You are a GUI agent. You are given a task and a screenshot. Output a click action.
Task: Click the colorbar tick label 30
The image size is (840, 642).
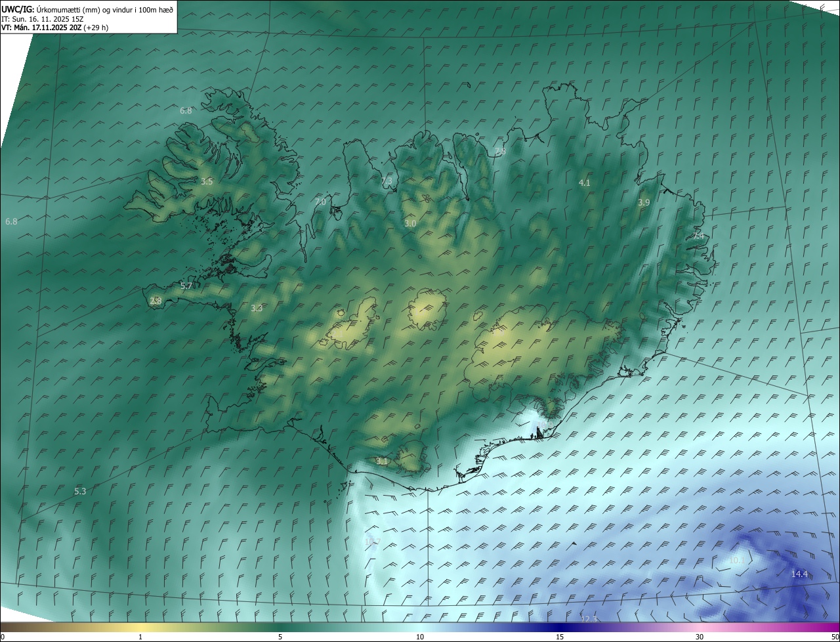pyautogui.click(x=700, y=637)
